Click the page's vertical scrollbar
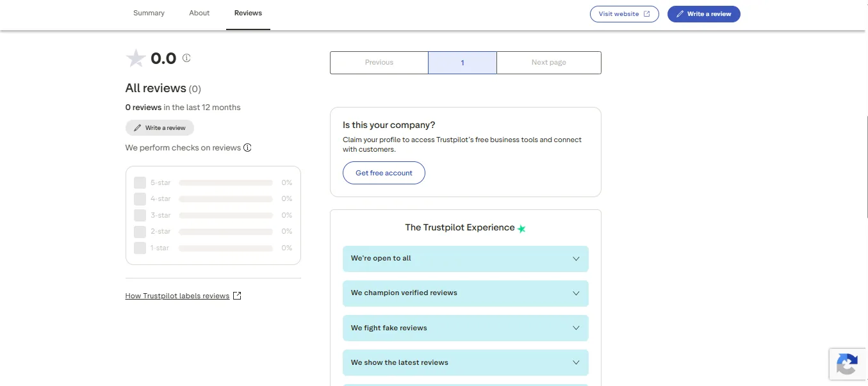The height and width of the screenshot is (386, 868). click(x=865, y=166)
